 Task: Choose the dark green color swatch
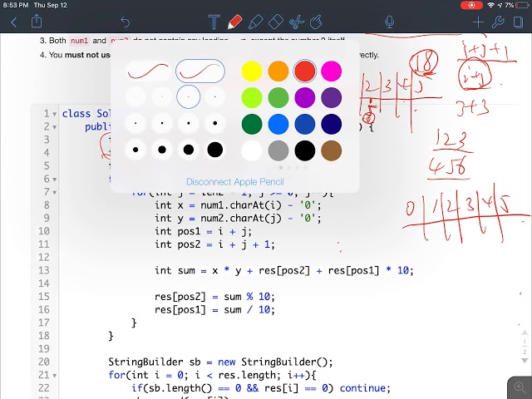[252, 124]
